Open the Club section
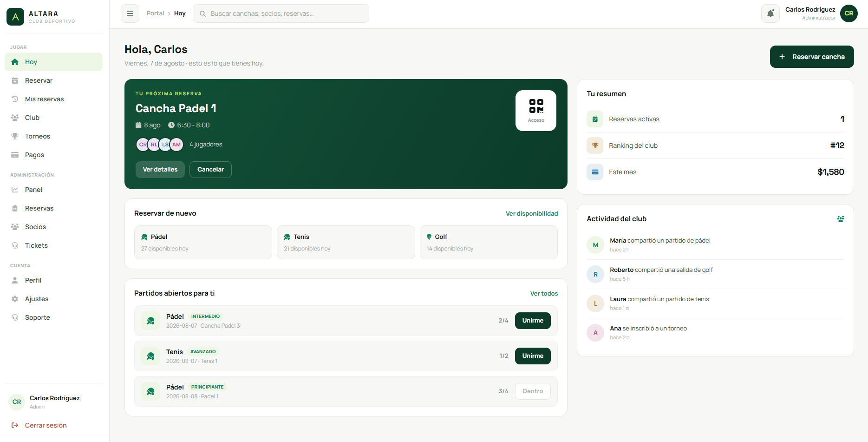 point(53,118)
